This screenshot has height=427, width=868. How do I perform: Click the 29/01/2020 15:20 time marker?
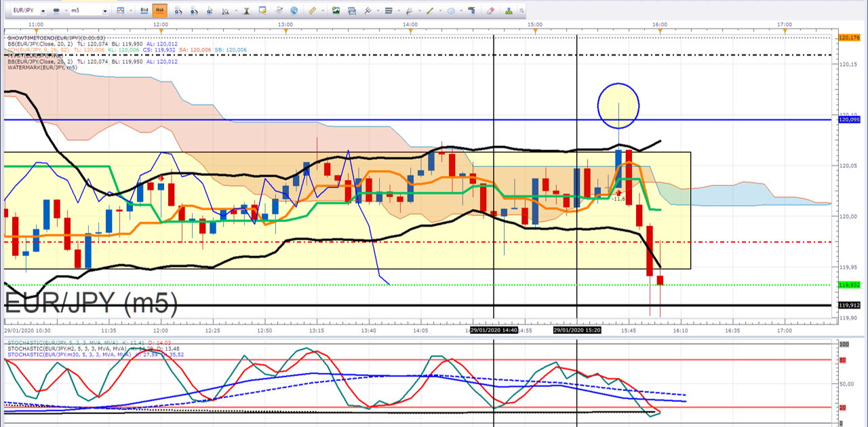tap(577, 330)
